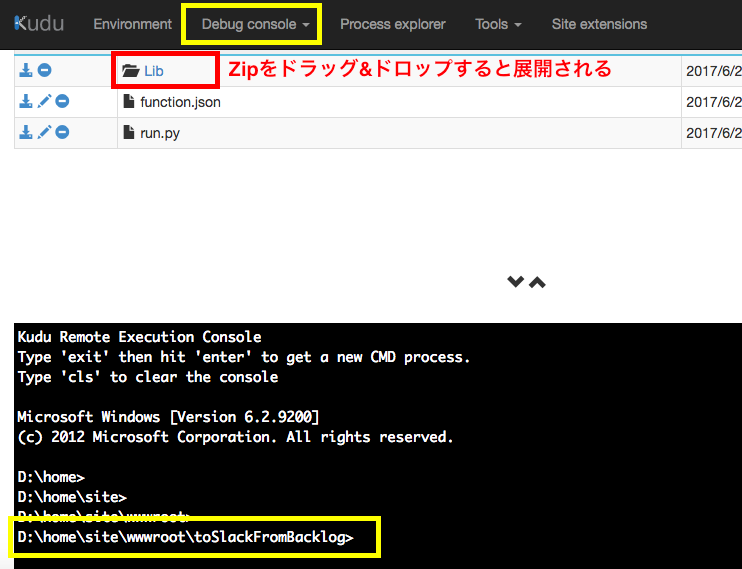Image resolution: width=742 pixels, height=569 pixels.
Task: Open Process explorer
Action: click(x=393, y=24)
